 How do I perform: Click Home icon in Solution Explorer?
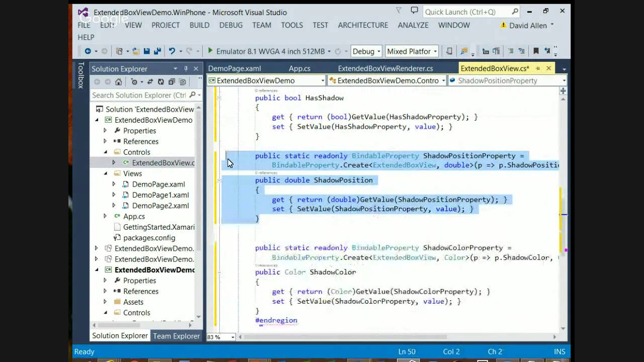click(x=118, y=81)
